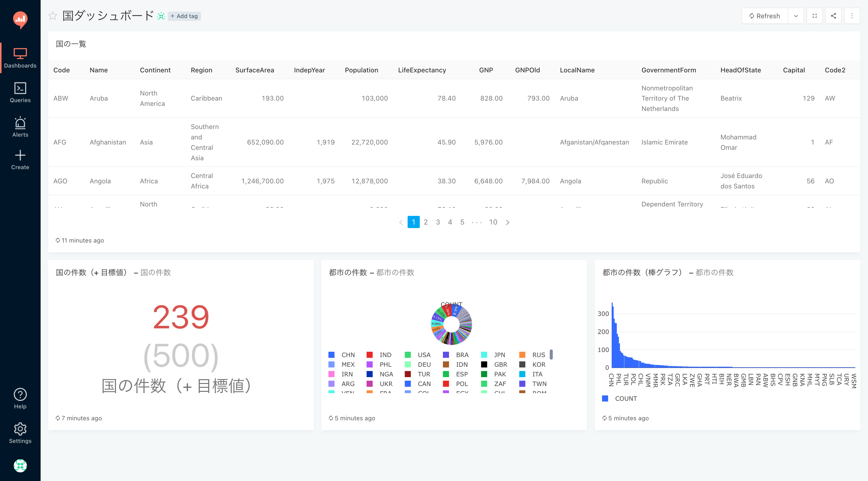The image size is (868, 481).
Task: Go to table page 2
Action: [x=426, y=222]
